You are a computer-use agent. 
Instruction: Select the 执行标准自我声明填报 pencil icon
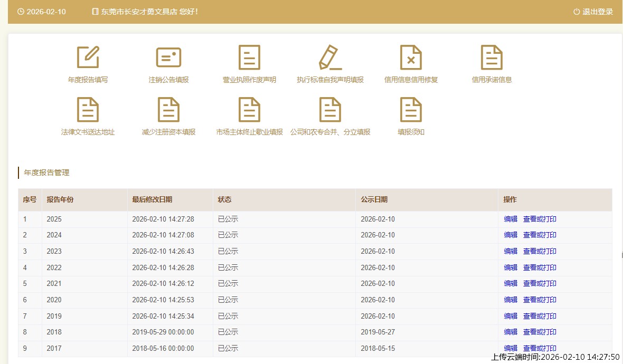[x=330, y=58]
